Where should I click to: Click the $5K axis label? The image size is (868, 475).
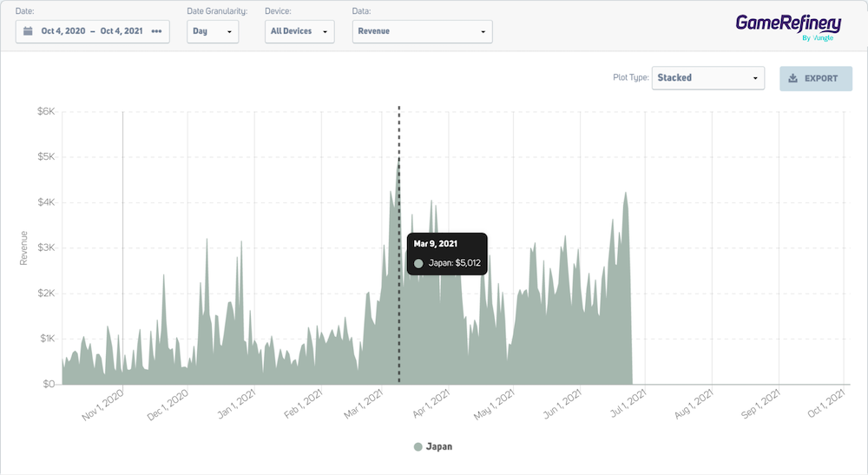click(46, 156)
